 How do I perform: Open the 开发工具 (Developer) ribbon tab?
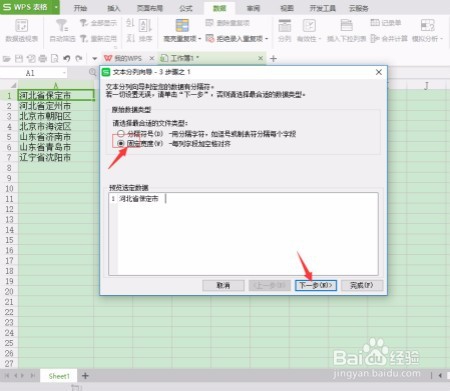coord(323,8)
